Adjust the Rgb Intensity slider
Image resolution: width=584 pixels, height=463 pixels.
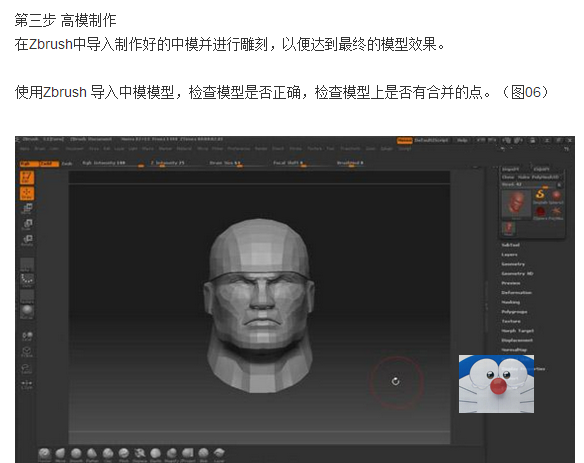113,164
